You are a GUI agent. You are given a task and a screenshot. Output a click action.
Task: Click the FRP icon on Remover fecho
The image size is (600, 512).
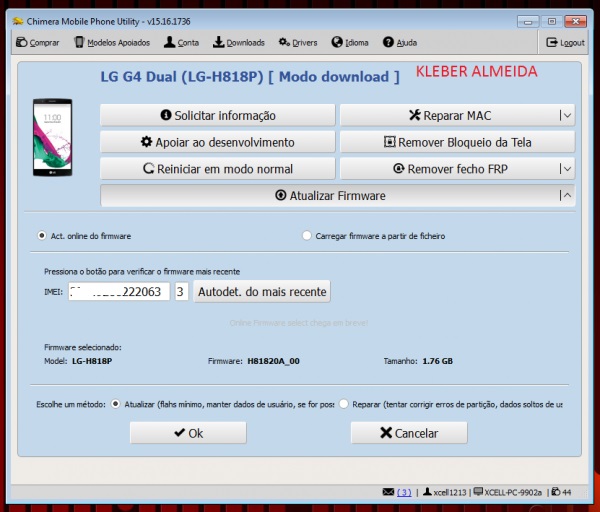point(399,168)
